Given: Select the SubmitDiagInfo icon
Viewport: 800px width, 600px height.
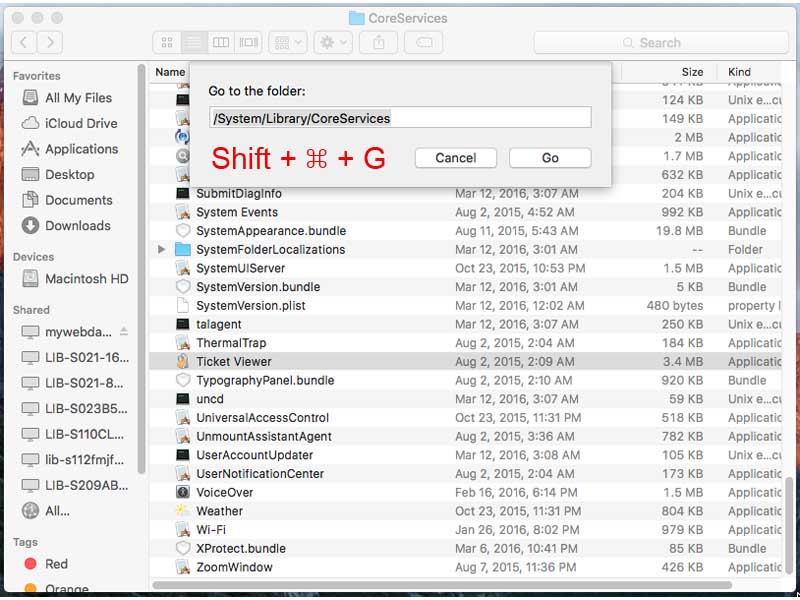Looking at the screenshot, I should pyautogui.click(x=183, y=193).
